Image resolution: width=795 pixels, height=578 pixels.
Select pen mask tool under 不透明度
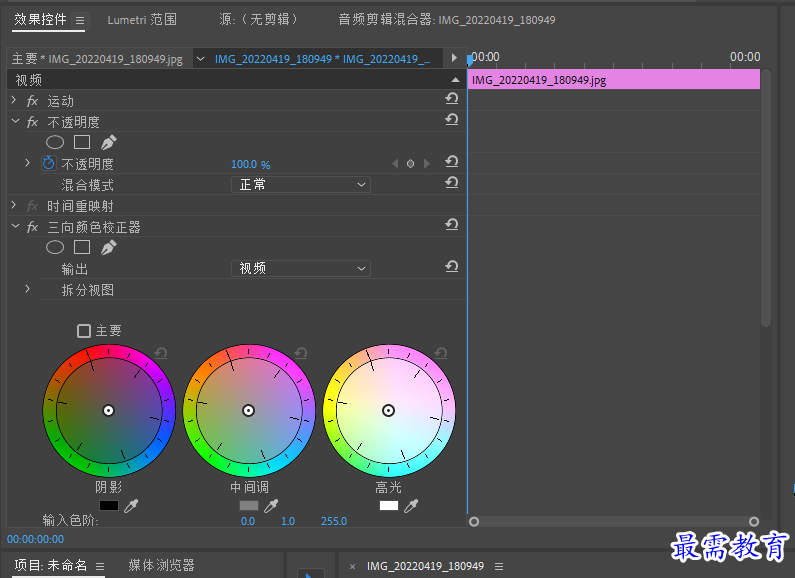[109, 142]
